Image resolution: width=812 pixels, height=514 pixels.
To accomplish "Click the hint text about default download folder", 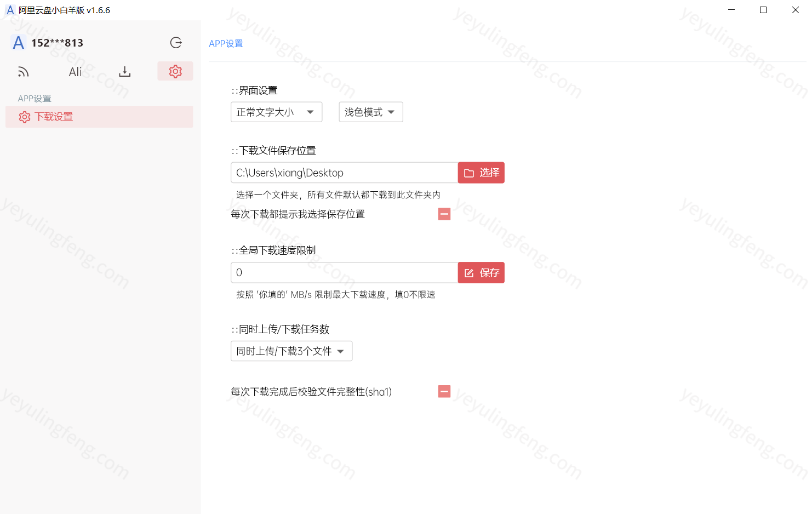I will tap(338, 195).
